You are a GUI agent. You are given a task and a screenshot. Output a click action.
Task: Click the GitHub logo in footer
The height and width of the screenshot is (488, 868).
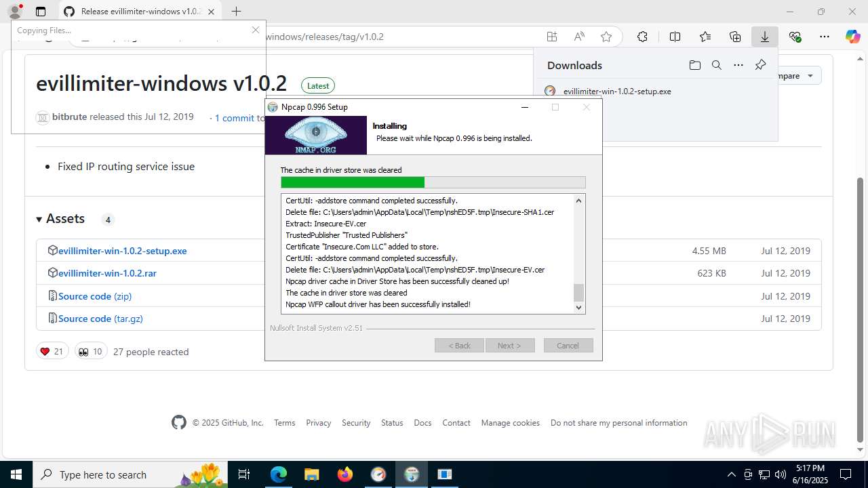(179, 423)
